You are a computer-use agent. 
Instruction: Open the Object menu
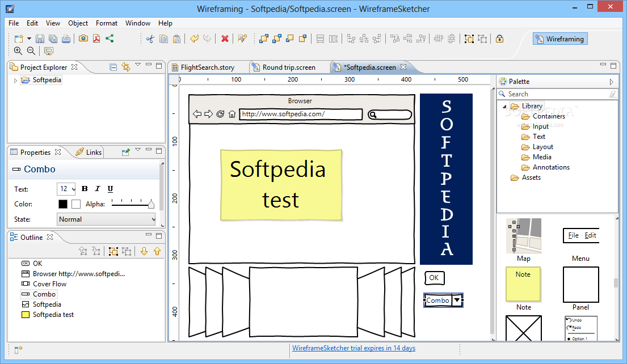(78, 23)
